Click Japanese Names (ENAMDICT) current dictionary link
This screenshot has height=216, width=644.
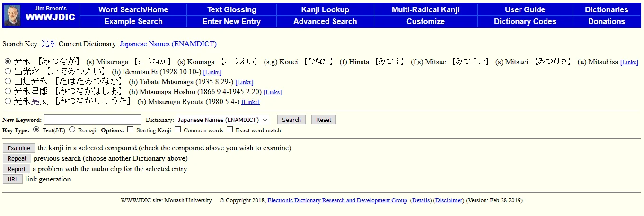click(x=168, y=44)
